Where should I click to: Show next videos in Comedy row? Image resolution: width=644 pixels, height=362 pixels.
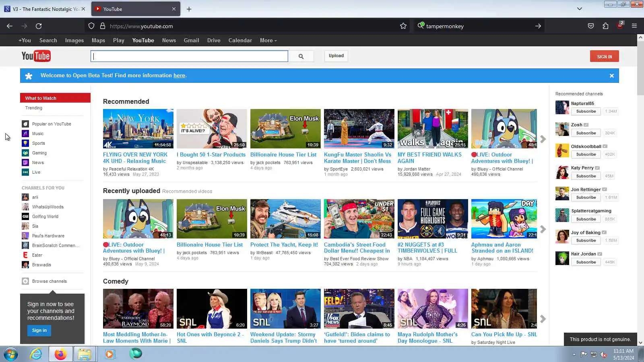click(x=543, y=319)
